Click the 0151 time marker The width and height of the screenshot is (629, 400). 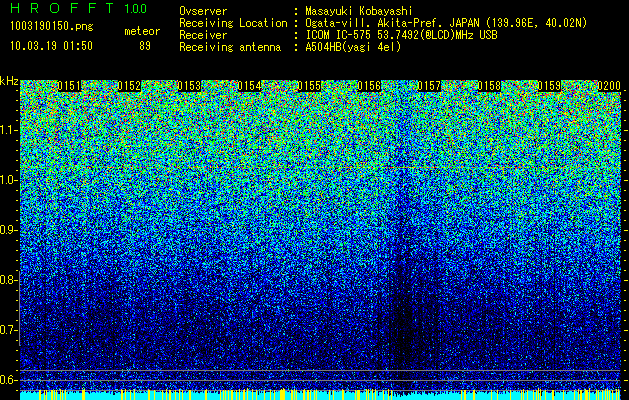[69, 86]
